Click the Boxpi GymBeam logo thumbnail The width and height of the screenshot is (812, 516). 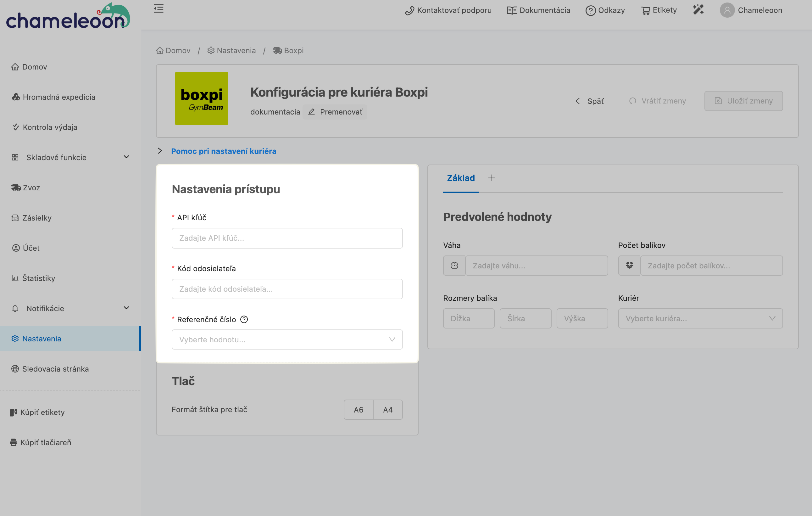pyautogui.click(x=201, y=98)
